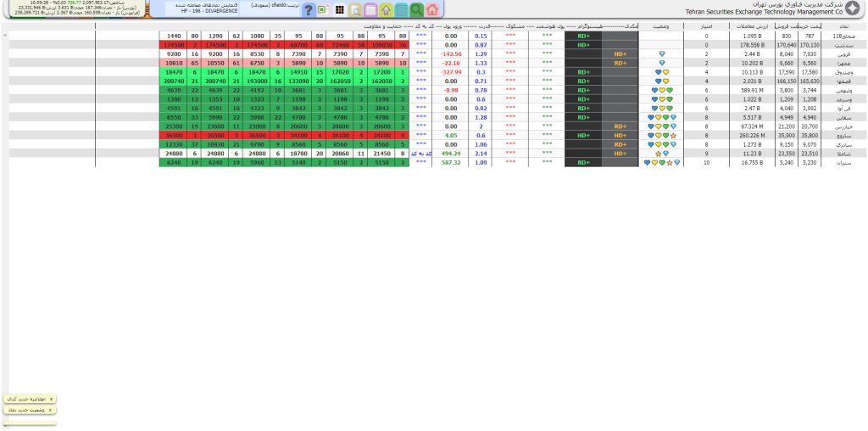Click diamond icon in 10.202 B row
Image resolution: width=868 pixels, height=431 pixels.
(x=661, y=63)
